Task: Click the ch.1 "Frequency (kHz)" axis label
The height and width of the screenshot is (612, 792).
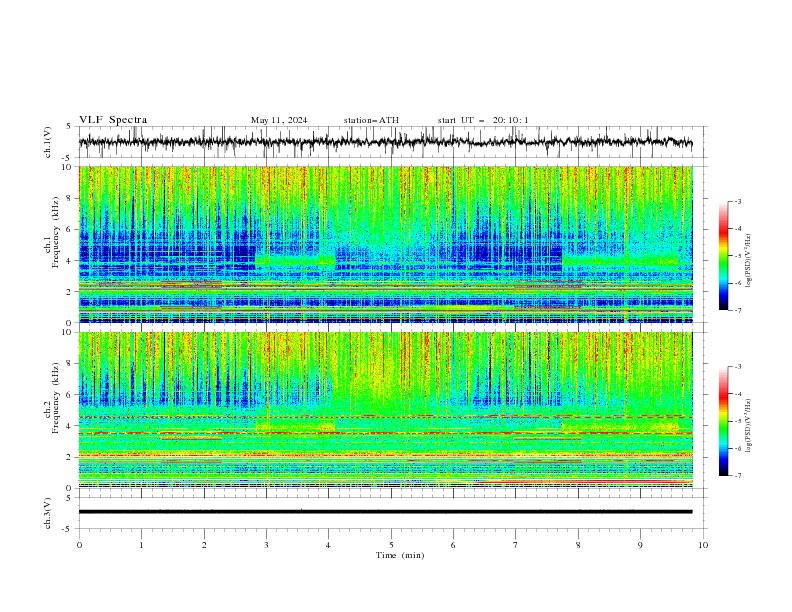Action: (x=56, y=231)
